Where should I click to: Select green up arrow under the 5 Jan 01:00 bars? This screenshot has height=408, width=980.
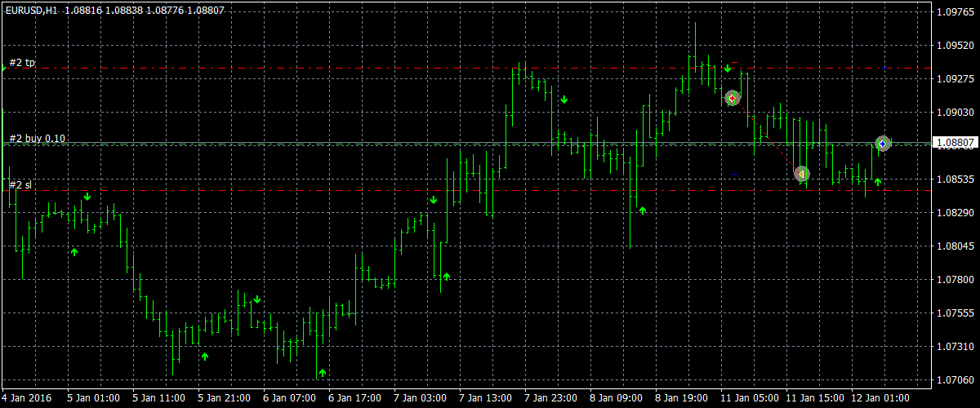click(74, 252)
